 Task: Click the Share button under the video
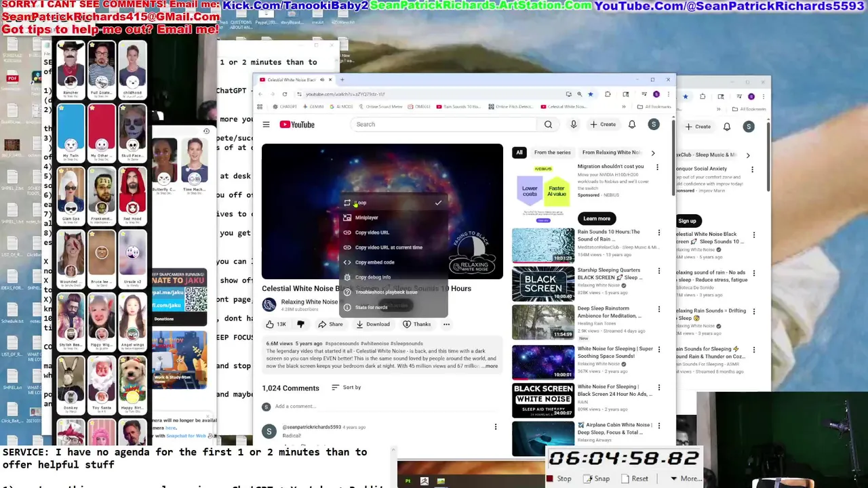click(331, 325)
